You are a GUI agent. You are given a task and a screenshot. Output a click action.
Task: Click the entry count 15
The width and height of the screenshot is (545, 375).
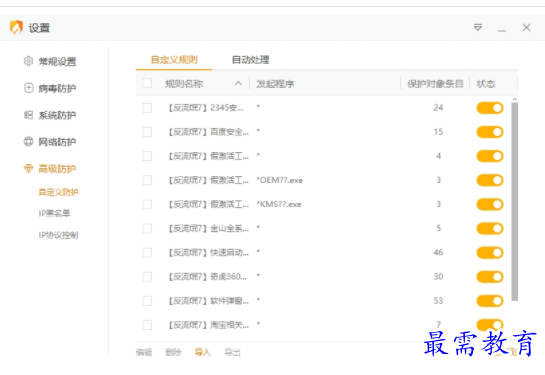[x=438, y=132]
